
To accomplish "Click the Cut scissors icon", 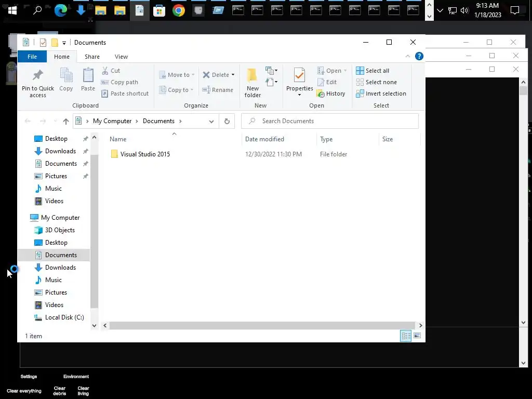I will 105,71.
